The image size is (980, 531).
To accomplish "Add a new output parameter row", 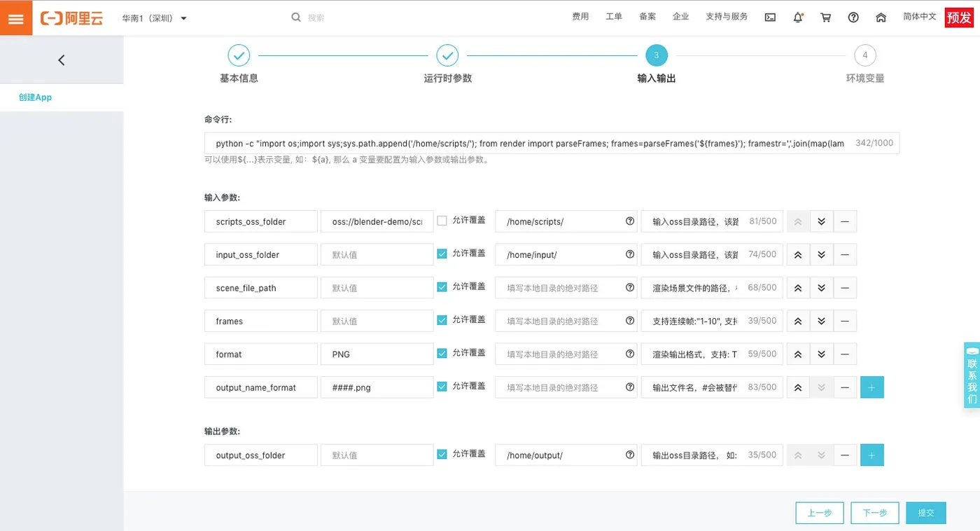I will [872, 455].
